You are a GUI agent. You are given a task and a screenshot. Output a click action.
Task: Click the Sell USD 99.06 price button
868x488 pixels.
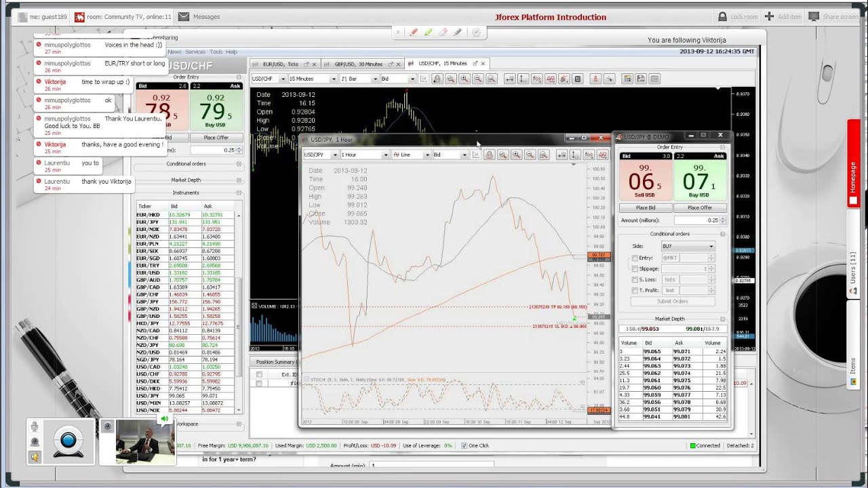tap(645, 178)
